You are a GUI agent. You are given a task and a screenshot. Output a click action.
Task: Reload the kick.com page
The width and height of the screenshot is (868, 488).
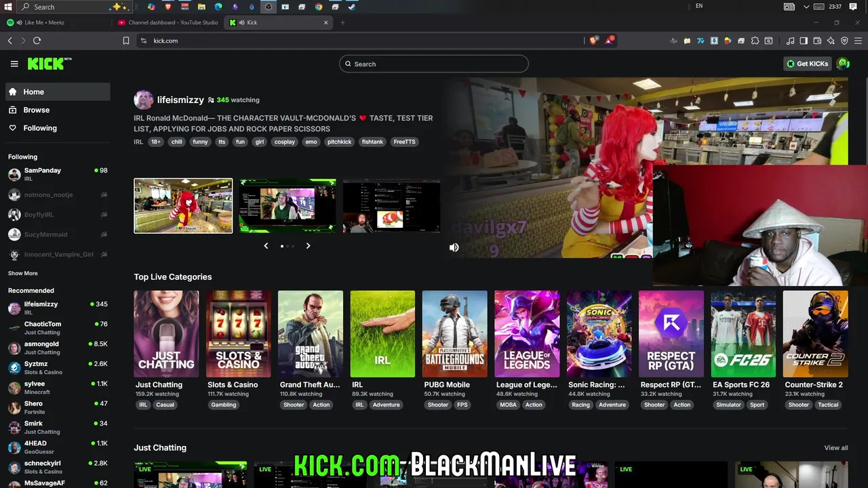37,41
